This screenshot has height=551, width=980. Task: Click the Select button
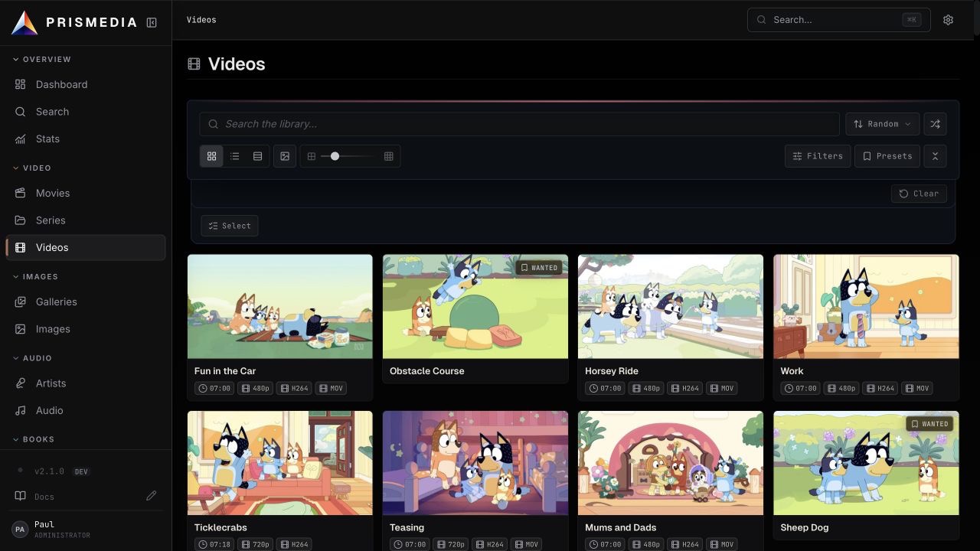click(230, 226)
